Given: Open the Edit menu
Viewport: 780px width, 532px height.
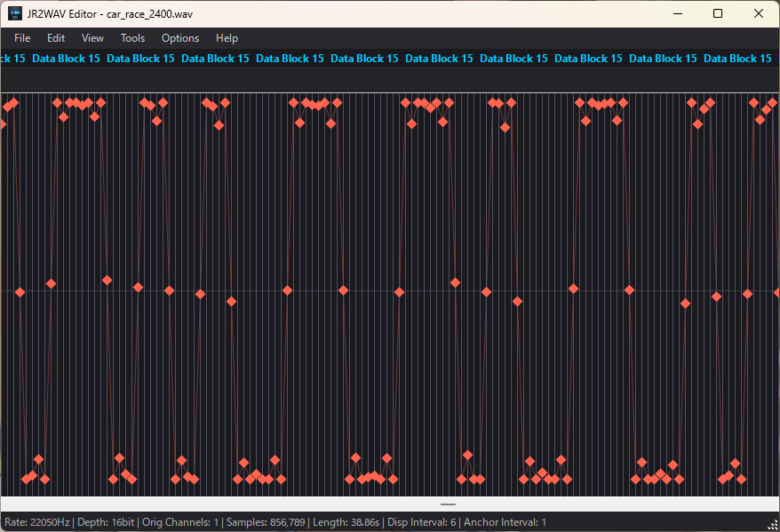Looking at the screenshot, I should [56, 38].
